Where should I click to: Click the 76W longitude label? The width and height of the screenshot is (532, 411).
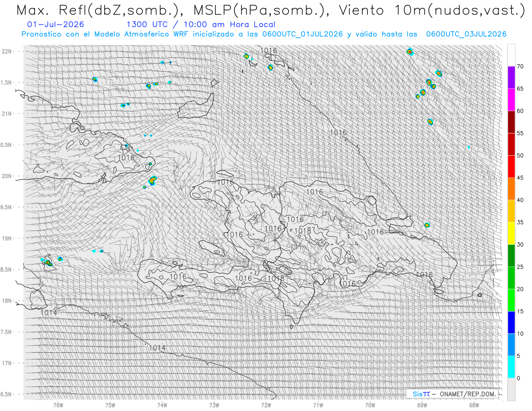tap(58, 405)
